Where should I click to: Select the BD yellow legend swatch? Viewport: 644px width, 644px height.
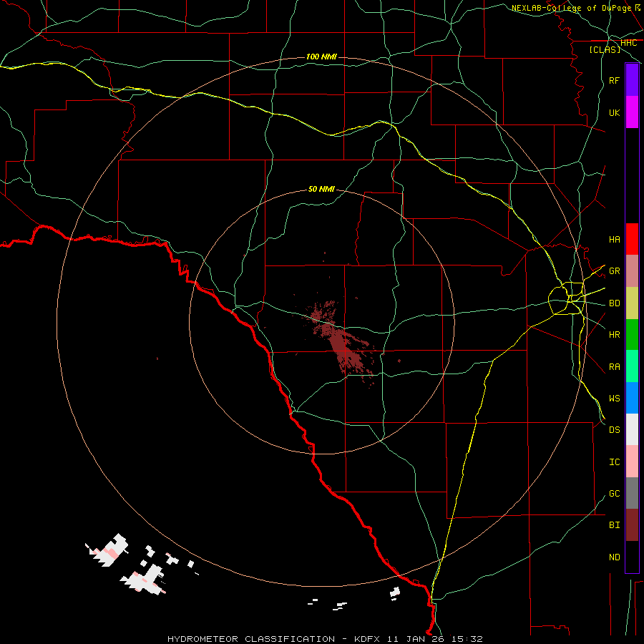pos(632,303)
